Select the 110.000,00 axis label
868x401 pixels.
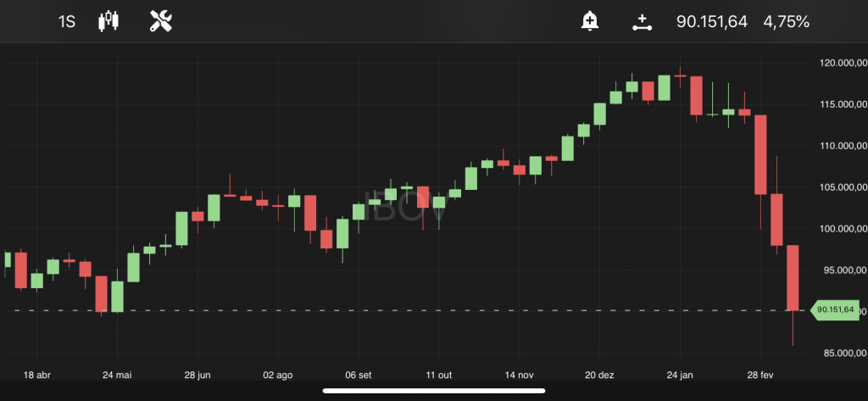coord(843,146)
